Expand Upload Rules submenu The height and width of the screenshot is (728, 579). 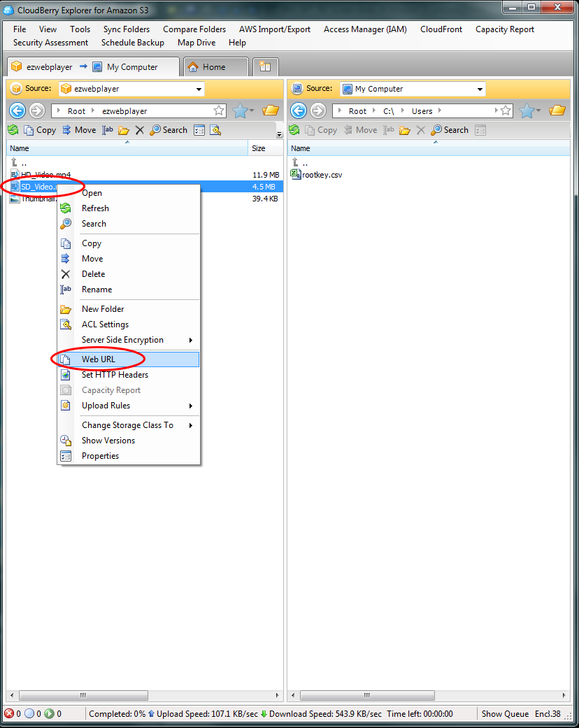(x=129, y=406)
